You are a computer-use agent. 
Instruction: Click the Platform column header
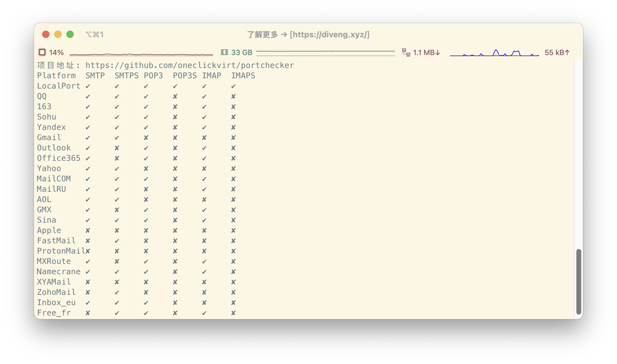click(56, 76)
